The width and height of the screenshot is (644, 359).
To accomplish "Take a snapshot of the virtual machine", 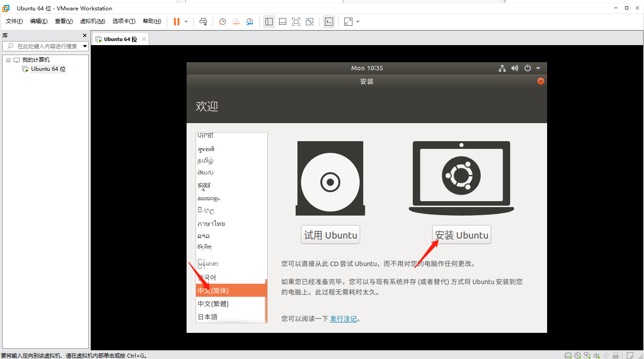I will tap(222, 22).
